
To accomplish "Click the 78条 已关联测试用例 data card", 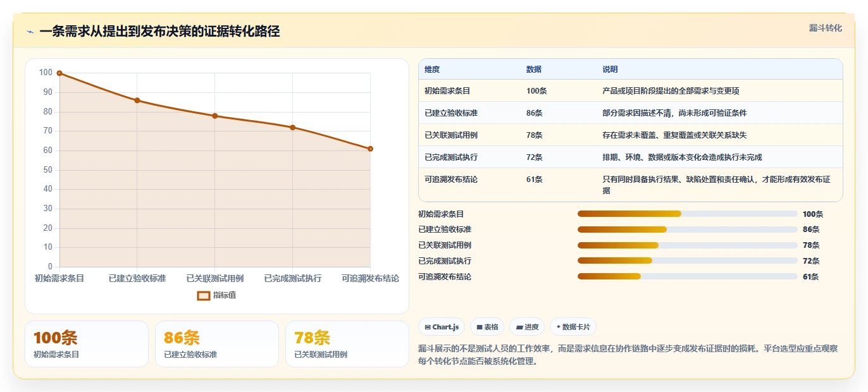I will tap(347, 344).
